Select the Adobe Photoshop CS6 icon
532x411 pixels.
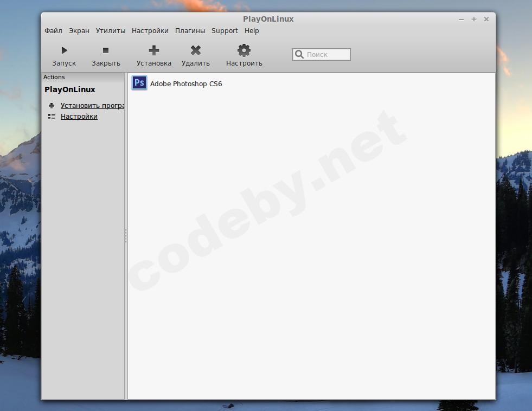coord(139,83)
